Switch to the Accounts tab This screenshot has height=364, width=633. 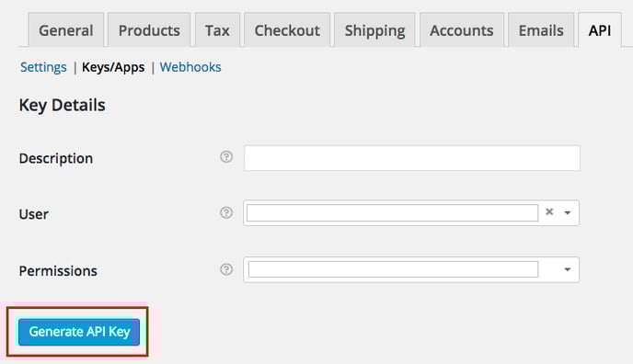pos(462,30)
